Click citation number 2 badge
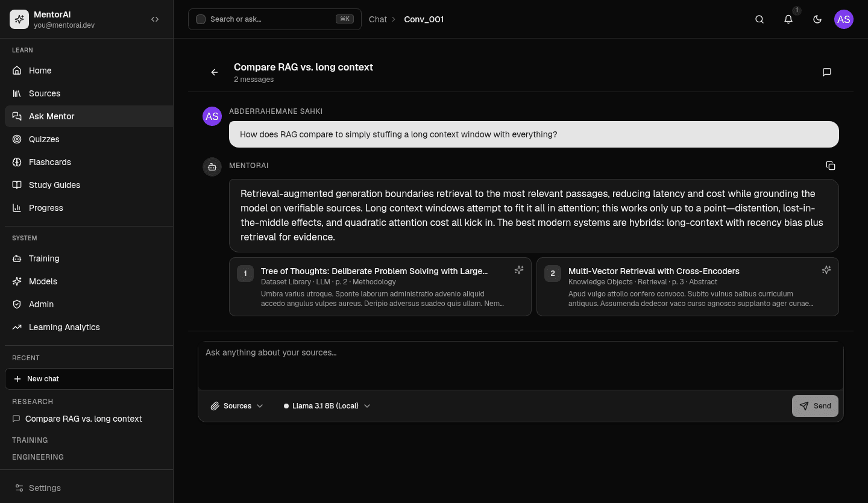The width and height of the screenshot is (868, 503). tap(553, 273)
